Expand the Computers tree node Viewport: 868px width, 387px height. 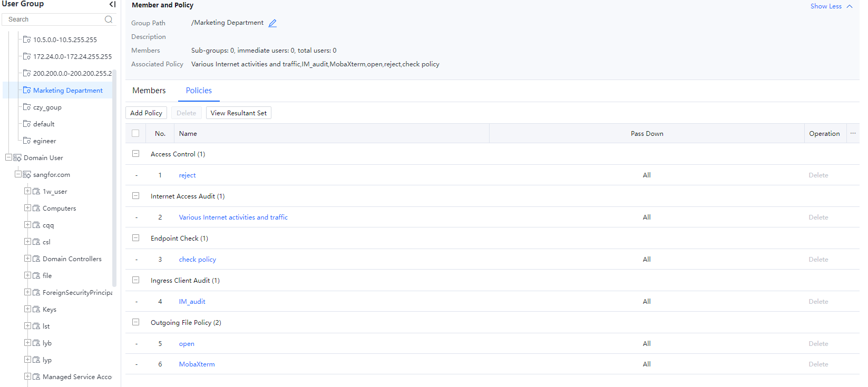click(27, 208)
